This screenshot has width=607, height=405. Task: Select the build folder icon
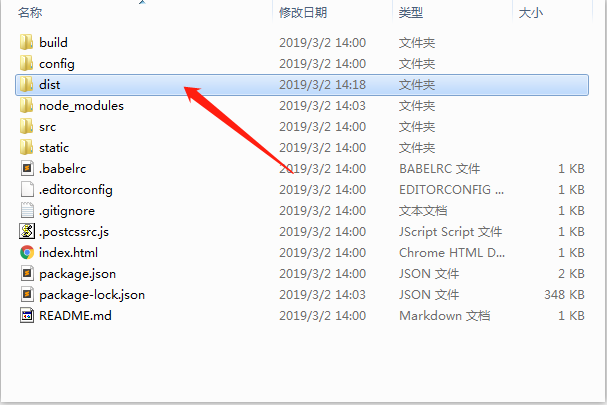point(26,42)
